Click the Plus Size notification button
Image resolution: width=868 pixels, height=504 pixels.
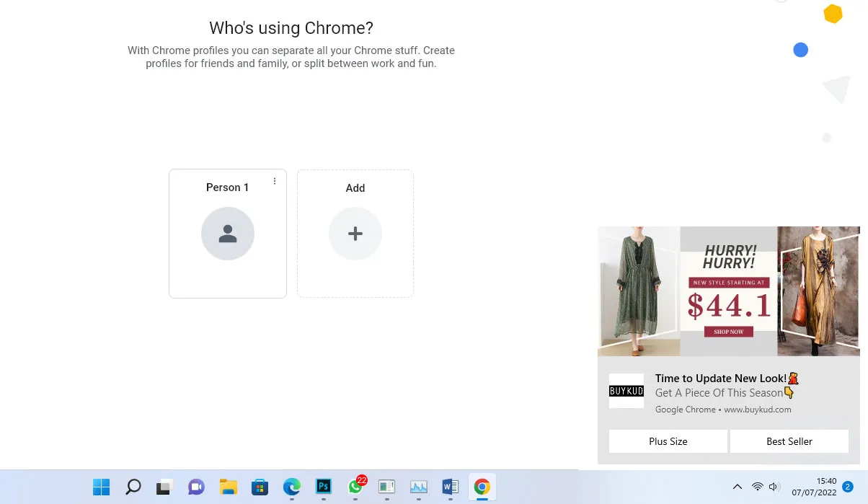(x=668, y=441)
